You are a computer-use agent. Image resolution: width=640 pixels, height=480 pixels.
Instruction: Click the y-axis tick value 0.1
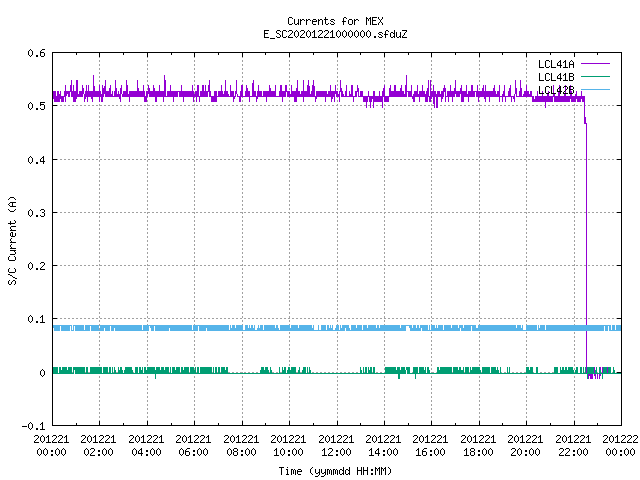[36, 319]
